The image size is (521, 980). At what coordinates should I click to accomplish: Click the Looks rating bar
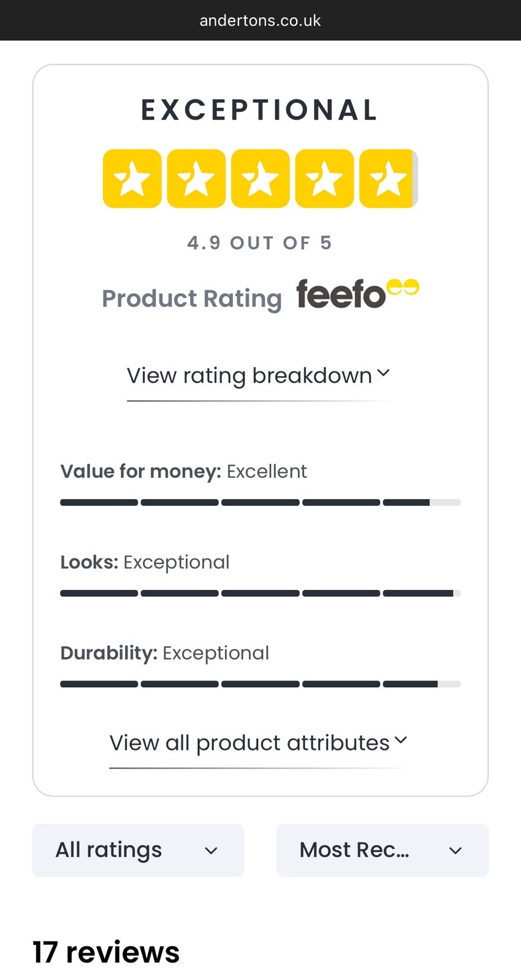click(260, 593)
